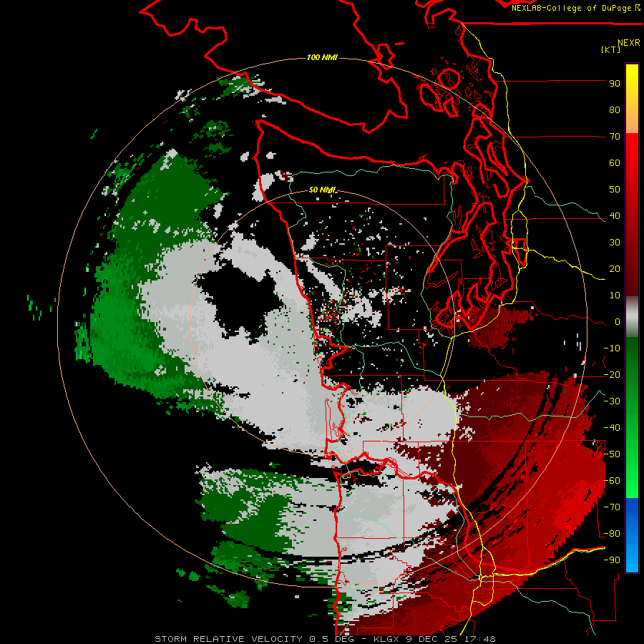Click the 80 value on velocity scale
Viewport: 644px width, 644px height.
coord(615,110)
